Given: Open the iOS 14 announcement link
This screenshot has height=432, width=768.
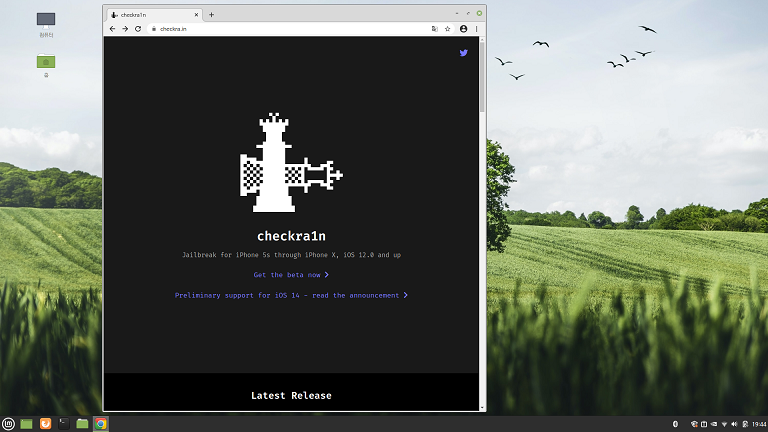Looking at the screenshot, I should [x=291, y=295].
